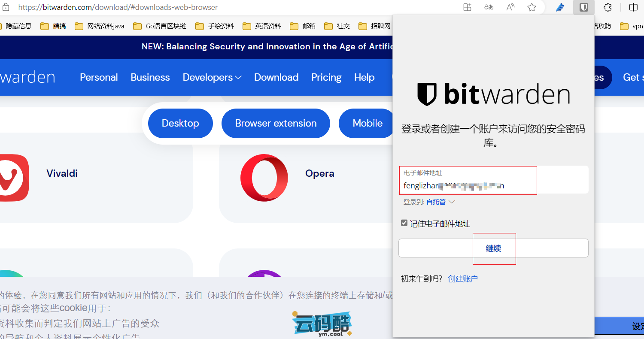The width and height of the screenshot is (644, 339).
Task: Open the browser extensions puzzle icon
Action: tap(608, 7)
